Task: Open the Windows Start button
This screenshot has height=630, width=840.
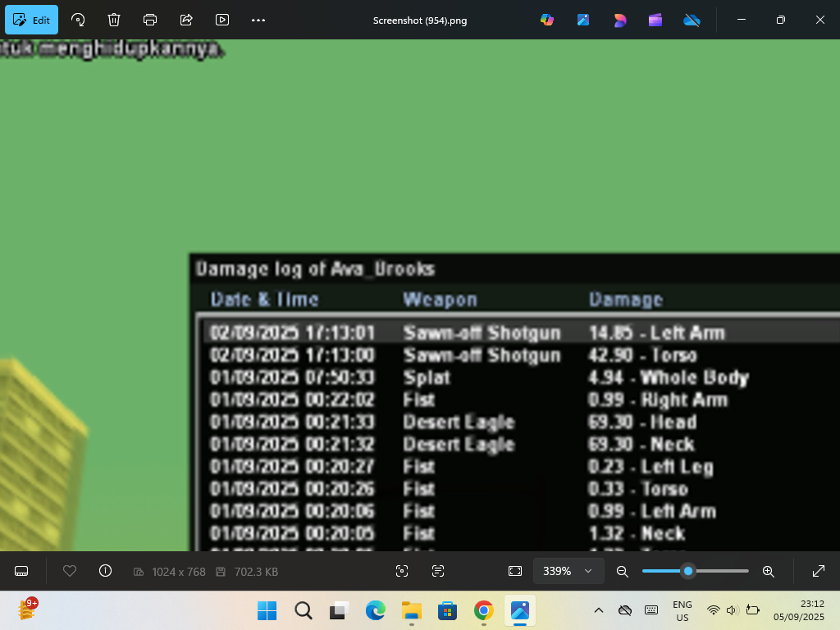Action: 267,610
